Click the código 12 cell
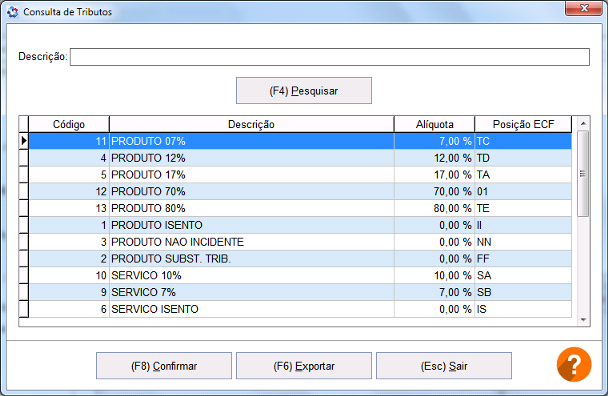608x396 pixels. (69, 191)
